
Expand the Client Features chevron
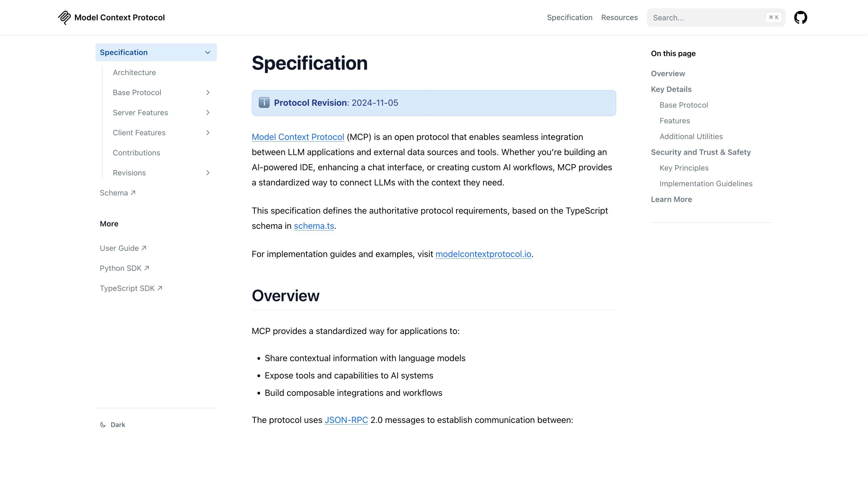pos(208,133)
